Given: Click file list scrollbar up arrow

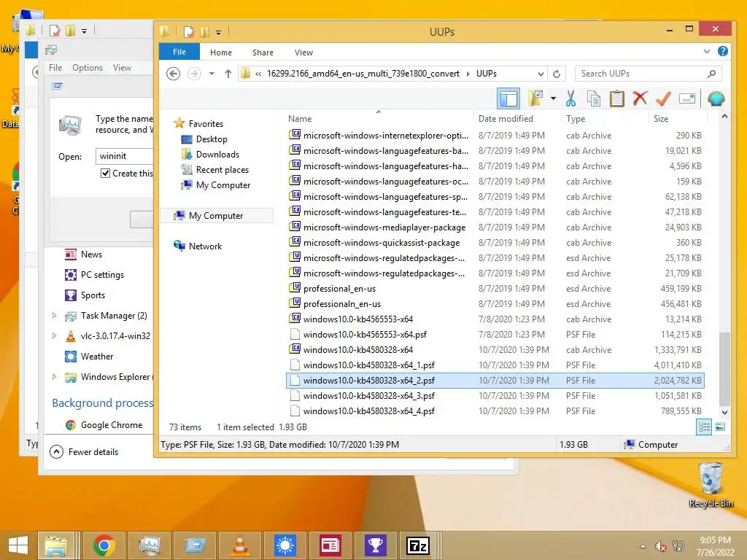Looking at the screenshot, I should 724,117.
